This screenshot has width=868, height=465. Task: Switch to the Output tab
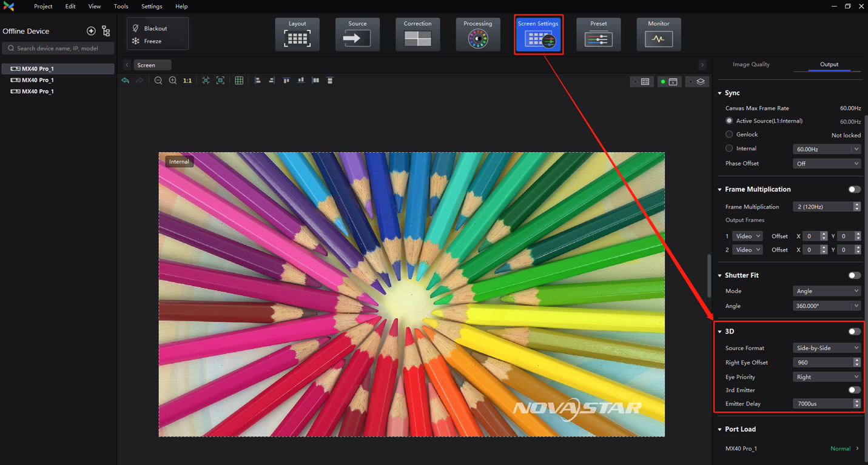point(829,64)
